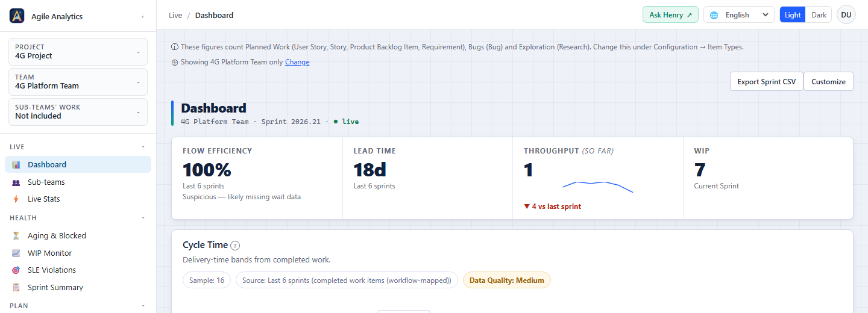Image resolution: width=868 pixels, height=313 pixels.
Task: Click the Live breadcrumb link
Action: (x=175, y=15)
